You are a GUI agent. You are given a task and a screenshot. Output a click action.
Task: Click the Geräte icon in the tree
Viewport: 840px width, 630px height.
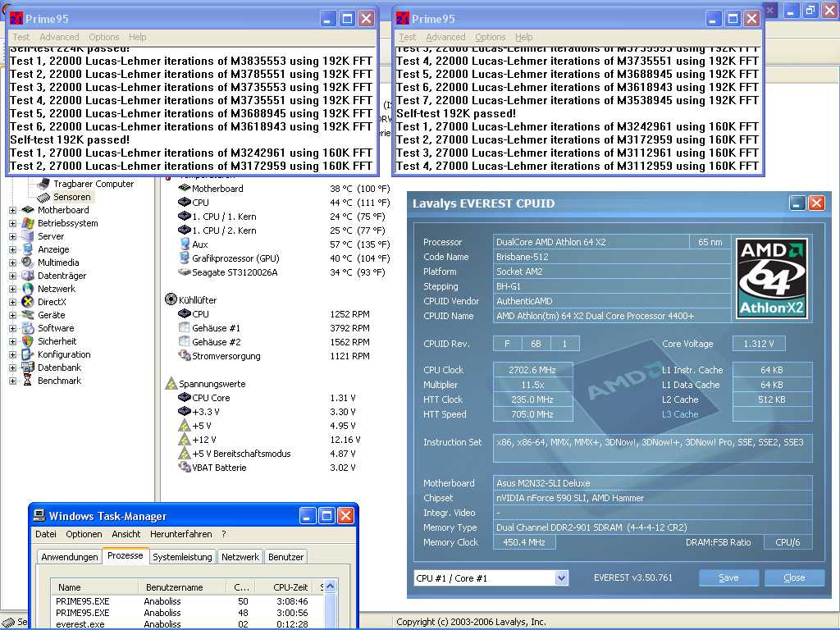[x=27, y=315]
